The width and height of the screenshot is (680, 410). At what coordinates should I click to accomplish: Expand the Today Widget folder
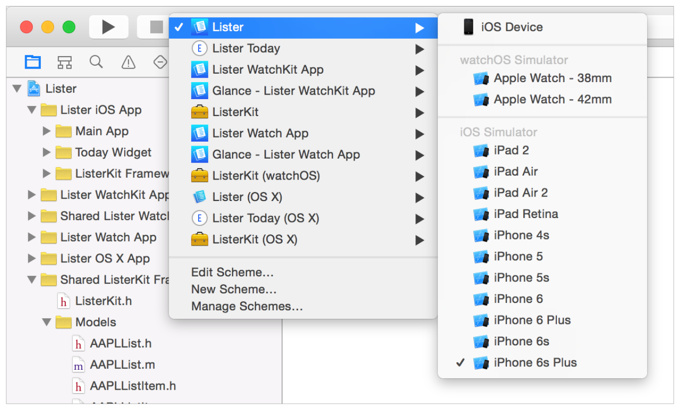click(46, 152)
